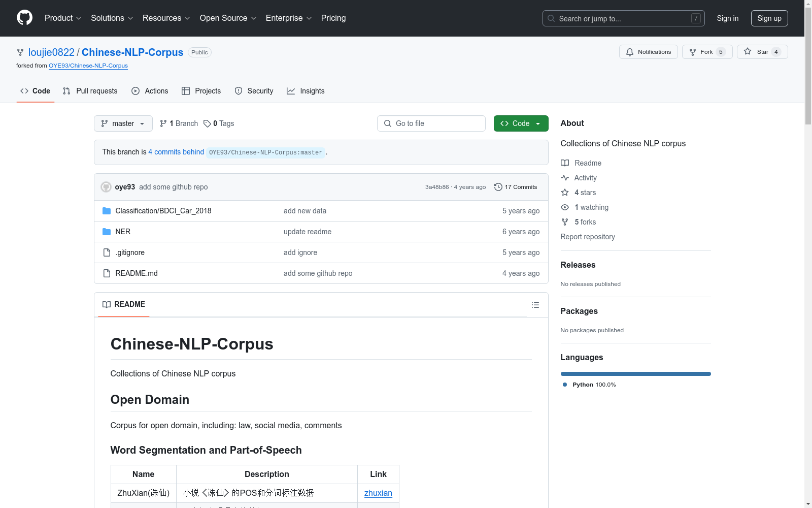Open the Pricing menu item
The height and width of the screenshot is (508, 812).
tap(333, 18)
